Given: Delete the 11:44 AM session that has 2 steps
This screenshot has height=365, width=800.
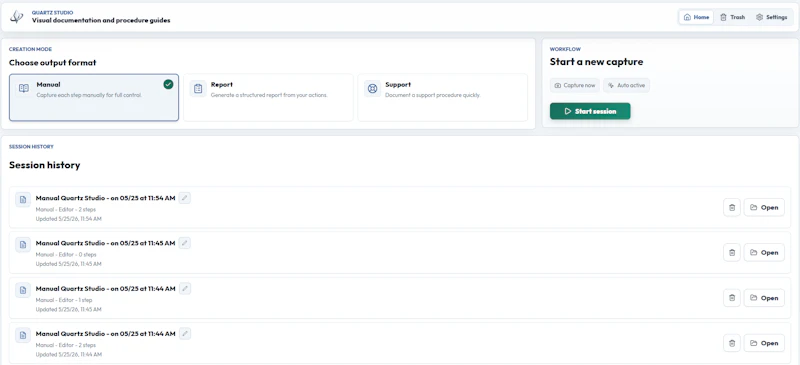Looking at the screenshot, I should tap(732, 343).
